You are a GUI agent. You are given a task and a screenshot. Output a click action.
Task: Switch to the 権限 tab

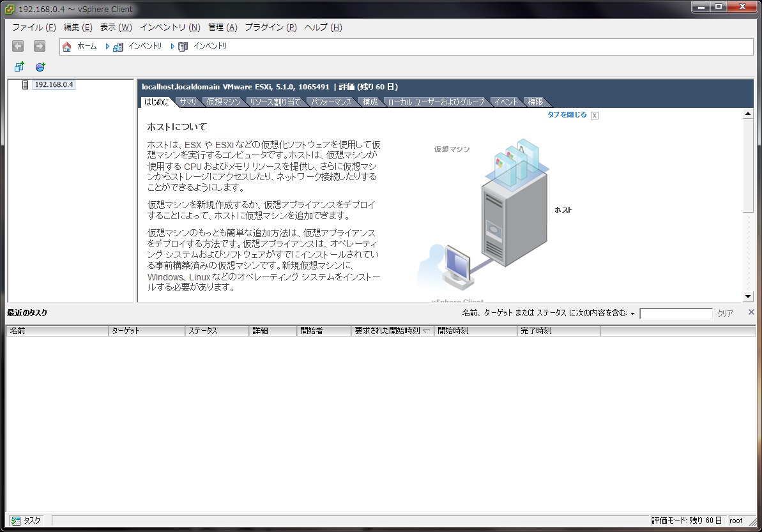pyautogui.click(x=535, y=102)
